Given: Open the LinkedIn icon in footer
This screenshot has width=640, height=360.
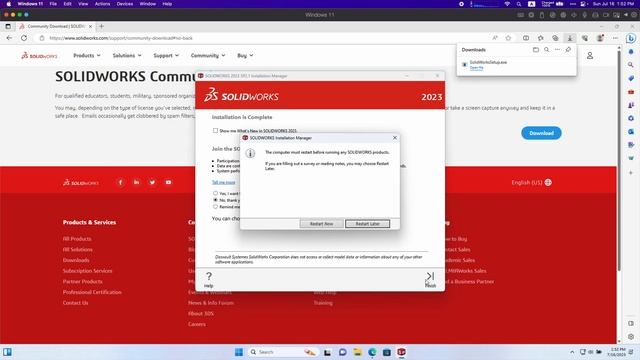Looking at the screenshot, I should tap(136, 182).
